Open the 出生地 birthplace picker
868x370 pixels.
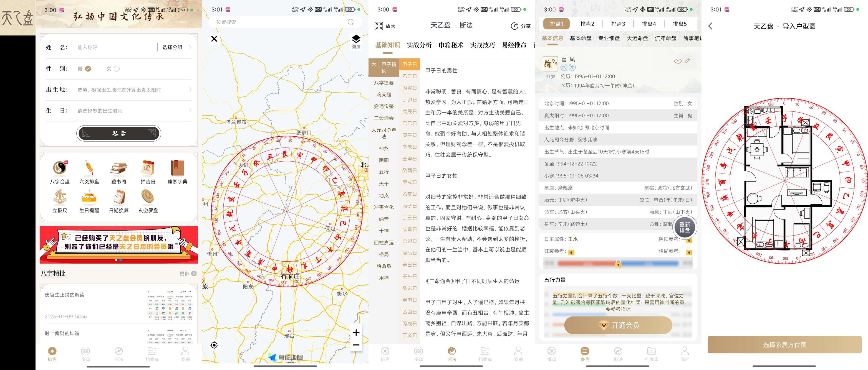pyautogui.click(x=118, y=90)
